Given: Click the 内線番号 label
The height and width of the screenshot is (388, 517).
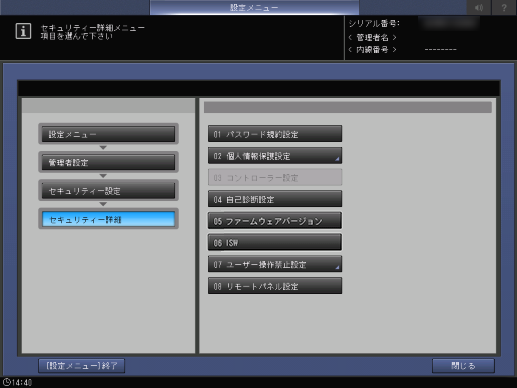Looking at the screenshot, I should (372, 50).
